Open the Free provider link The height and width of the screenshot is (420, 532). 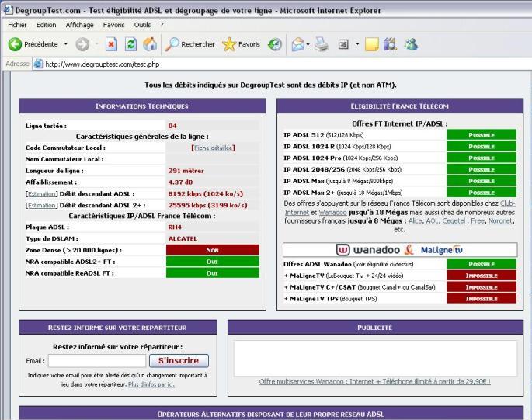click(x=478, y=220)
